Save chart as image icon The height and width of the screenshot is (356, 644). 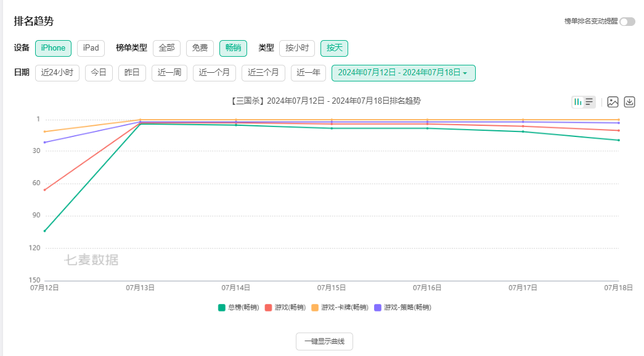point(613,102)
